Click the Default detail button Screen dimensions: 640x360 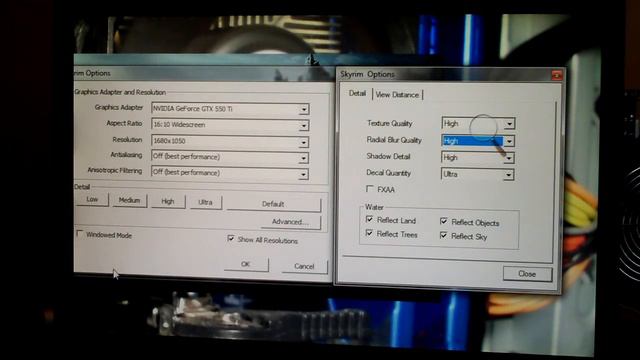coord(273,204)
